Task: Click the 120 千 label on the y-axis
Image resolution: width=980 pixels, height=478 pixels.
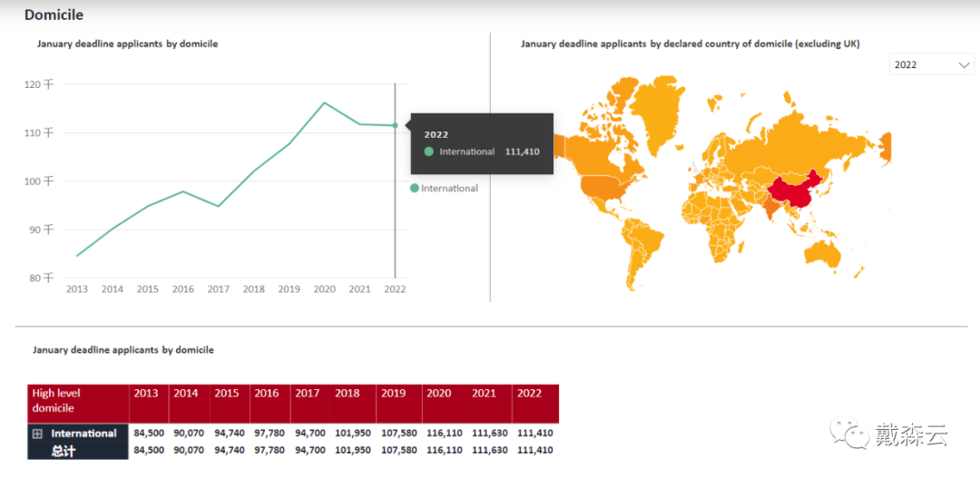Action: coord(40,83)
